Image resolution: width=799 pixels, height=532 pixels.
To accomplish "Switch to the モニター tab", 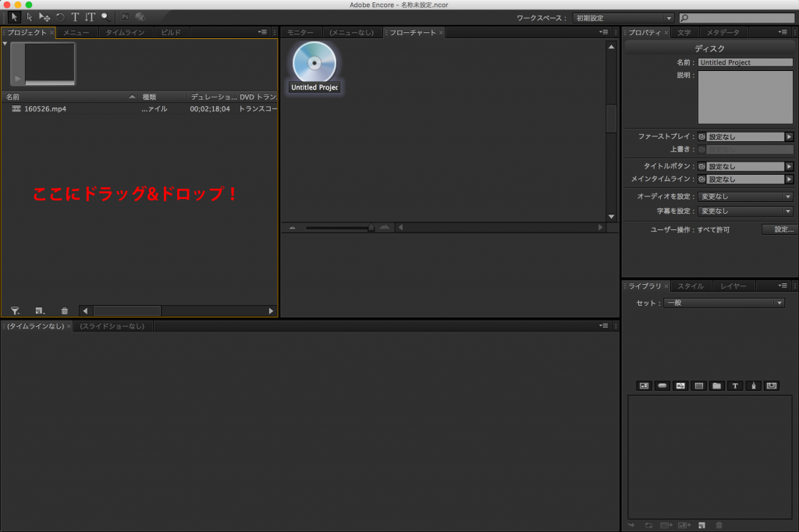I will [x=300, y=33].
